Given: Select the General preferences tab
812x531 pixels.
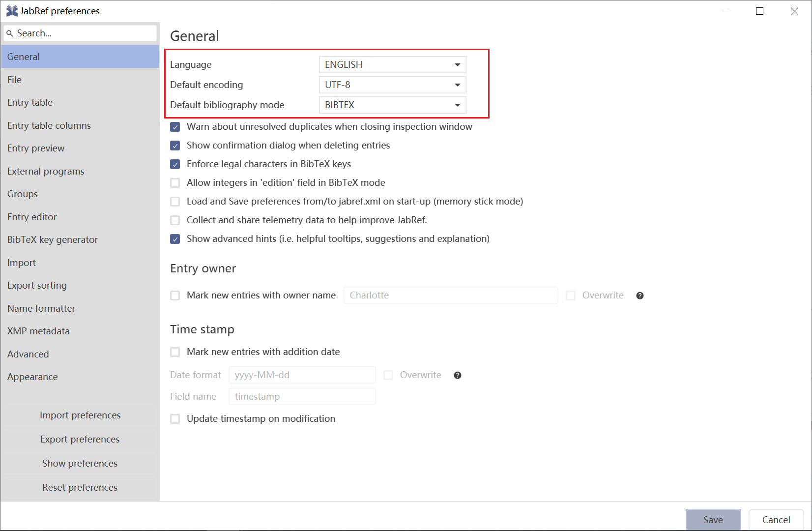Looking at the screenshot, I should [80, 57].
